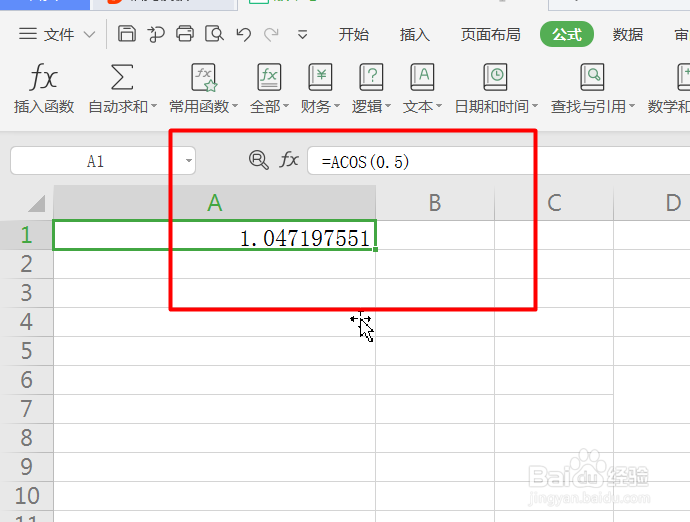The height and width of the screenshot is (522, 690).
Task: Switch to the 数据 tab
Action: click(628, 34)
